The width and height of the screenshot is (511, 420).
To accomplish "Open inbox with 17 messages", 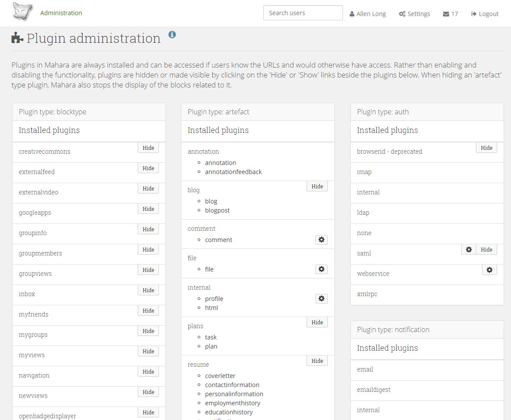I will (450, 14).
